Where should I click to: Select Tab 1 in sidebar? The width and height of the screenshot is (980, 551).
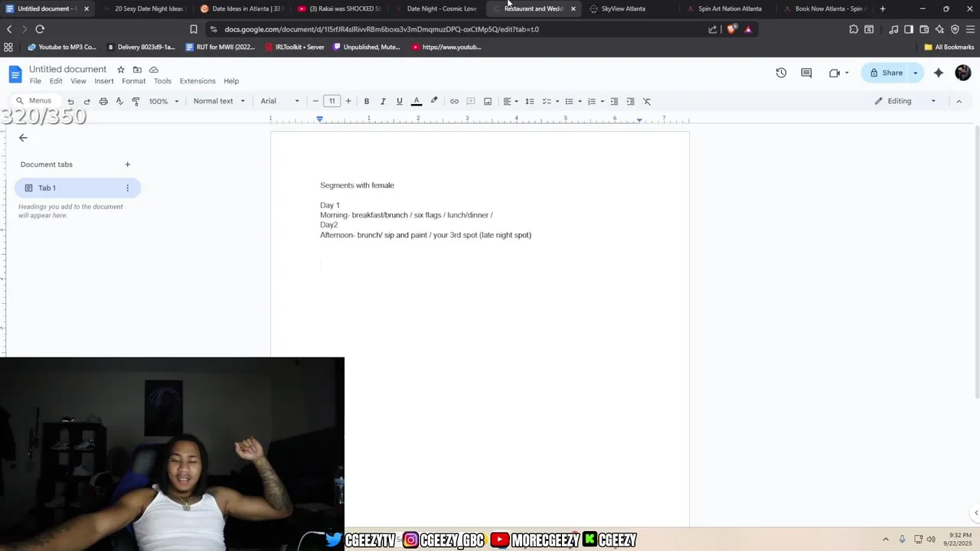pos(77,188)
